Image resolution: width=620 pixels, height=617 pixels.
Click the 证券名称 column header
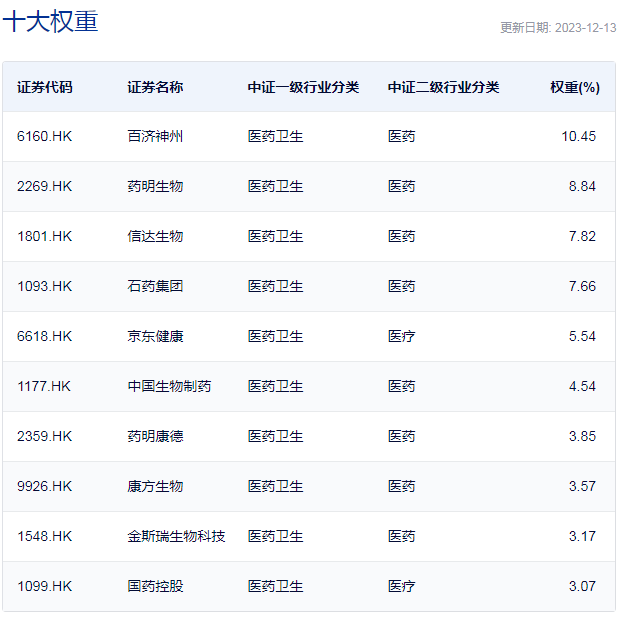pos(155,87)
